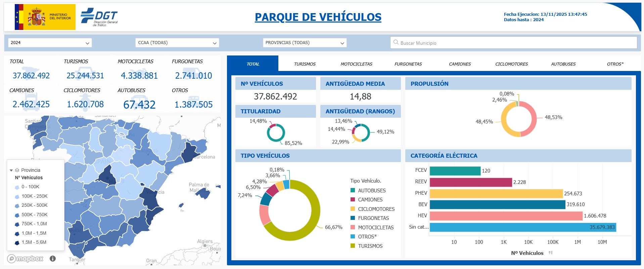Click the map info icon beside Mapbox
The height and width of the screenshot is (269, 644).
click(x=53, y=259)
